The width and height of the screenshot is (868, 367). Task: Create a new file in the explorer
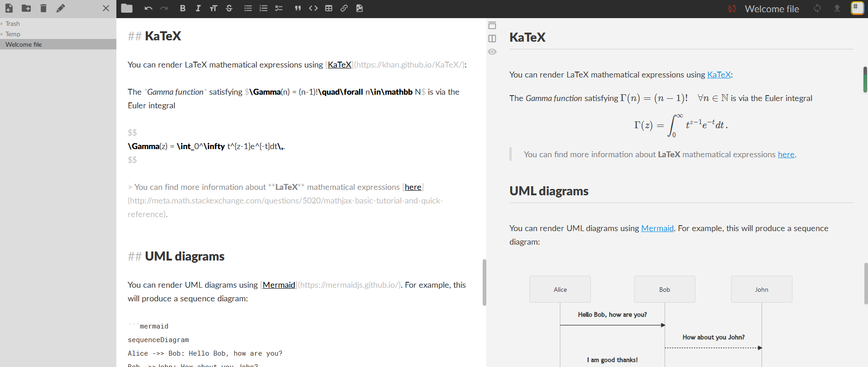[9, 8]
